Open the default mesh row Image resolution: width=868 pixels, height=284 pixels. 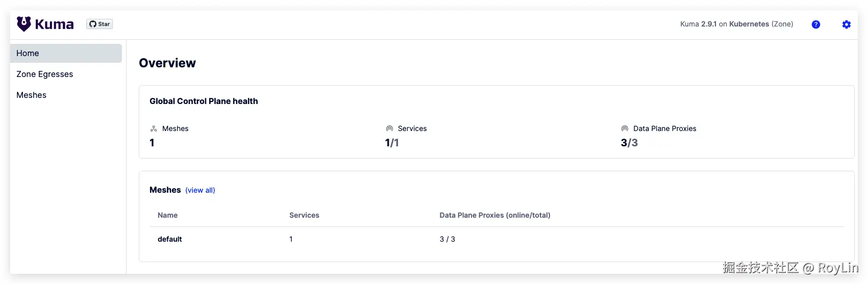click(170, 239)
